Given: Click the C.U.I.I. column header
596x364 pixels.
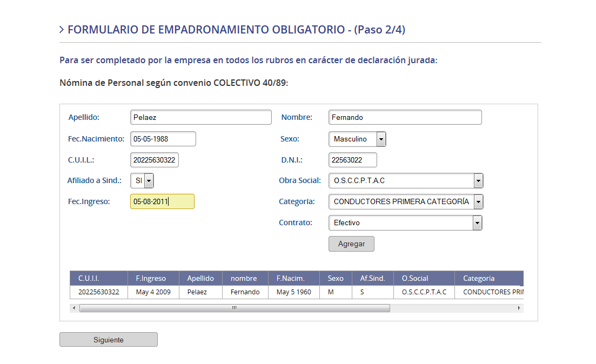Looking at the screenshot, I should pos(99,278).
